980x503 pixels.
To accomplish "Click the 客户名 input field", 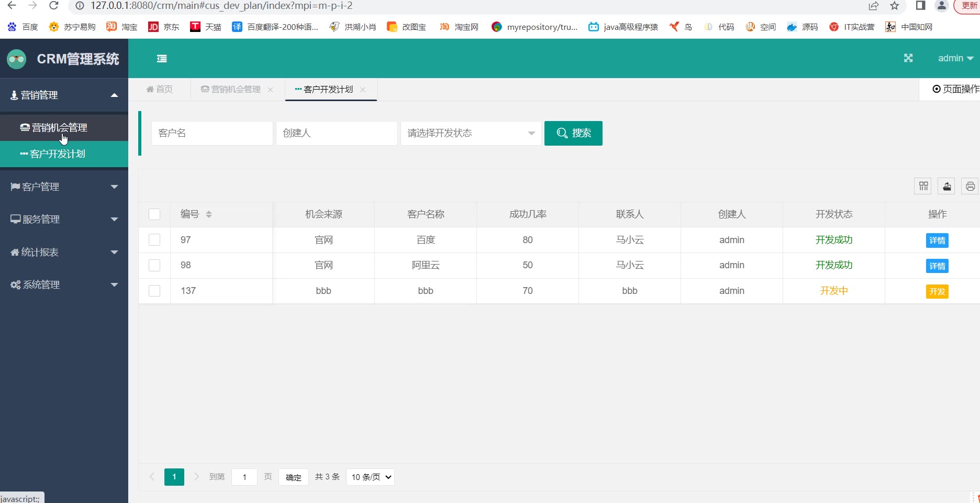I will tap(212, 133).
